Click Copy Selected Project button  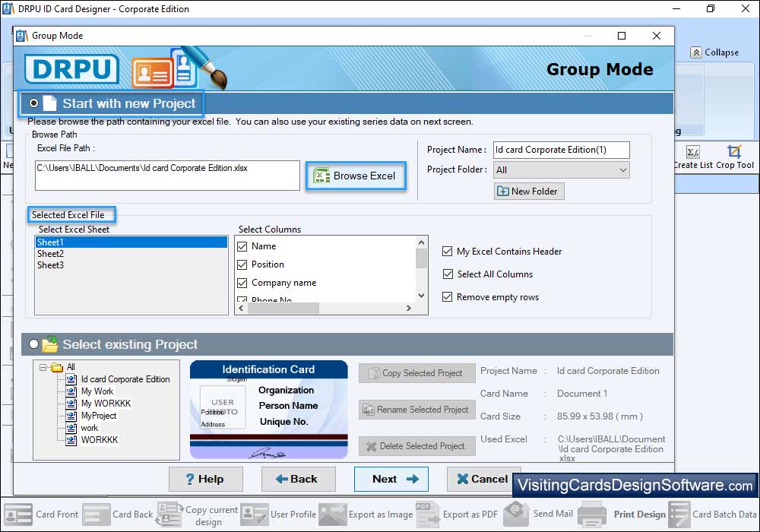click(x=416, y=373)
